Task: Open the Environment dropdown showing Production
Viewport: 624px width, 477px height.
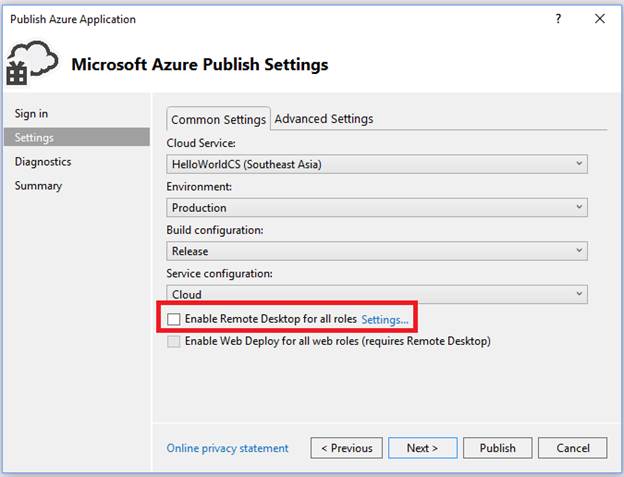Action: [376, 207]
